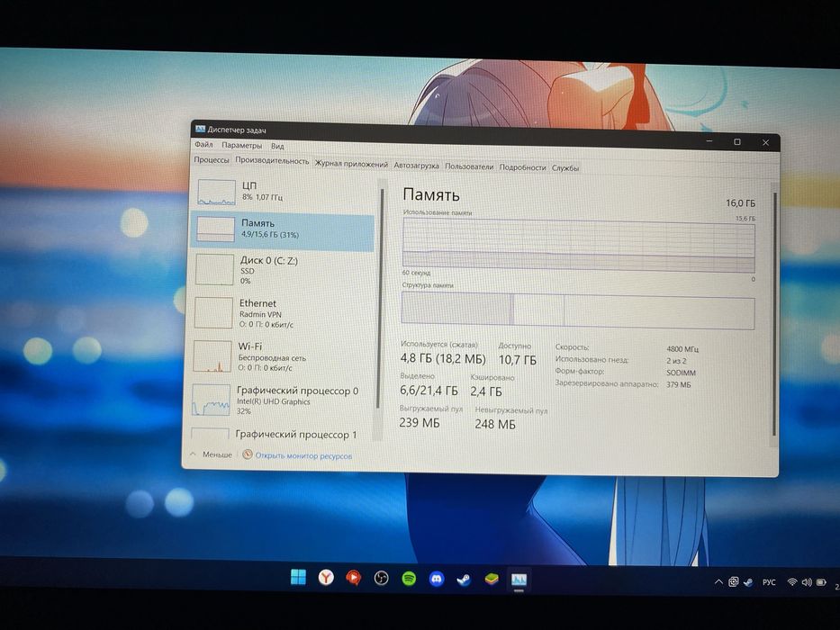Open the Вид menu

pos(277,146)
